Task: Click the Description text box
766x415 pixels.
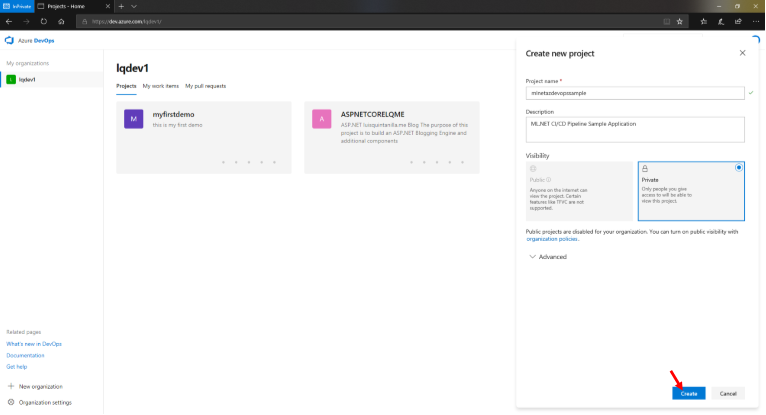Action: click(634, 129)
